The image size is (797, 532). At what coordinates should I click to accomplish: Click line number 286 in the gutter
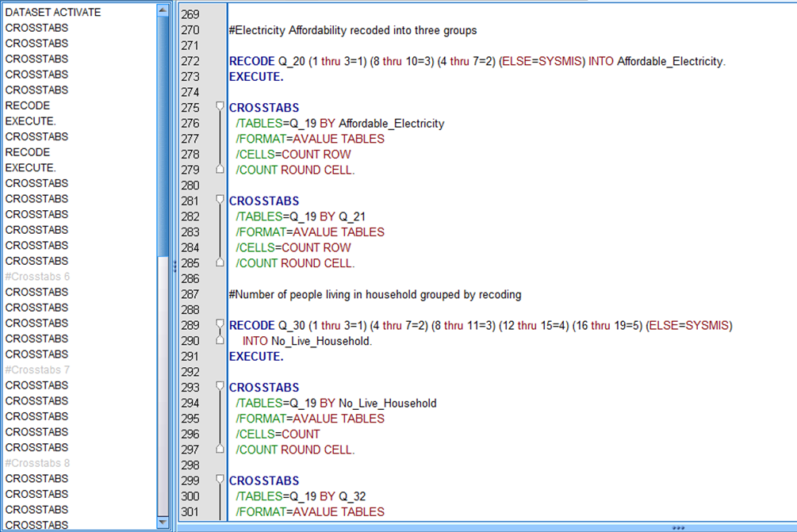[x=190, y=279]
